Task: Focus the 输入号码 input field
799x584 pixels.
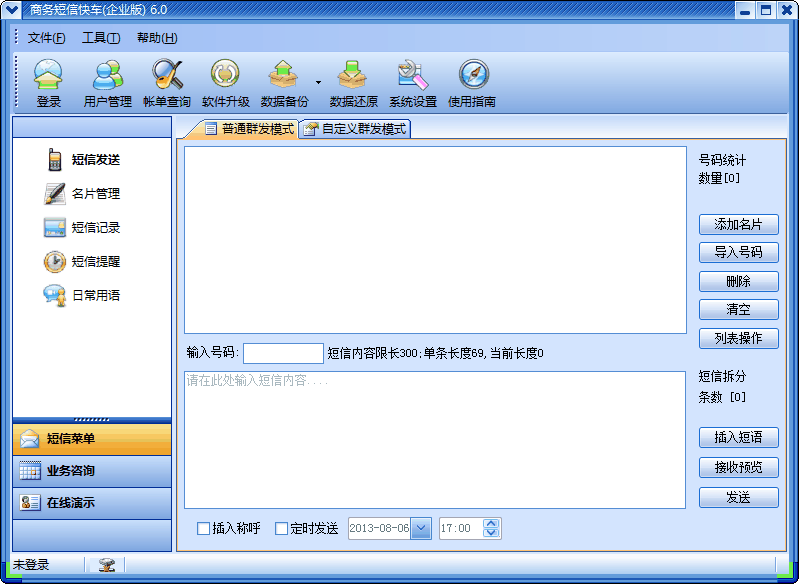Action: coord(283,354)
